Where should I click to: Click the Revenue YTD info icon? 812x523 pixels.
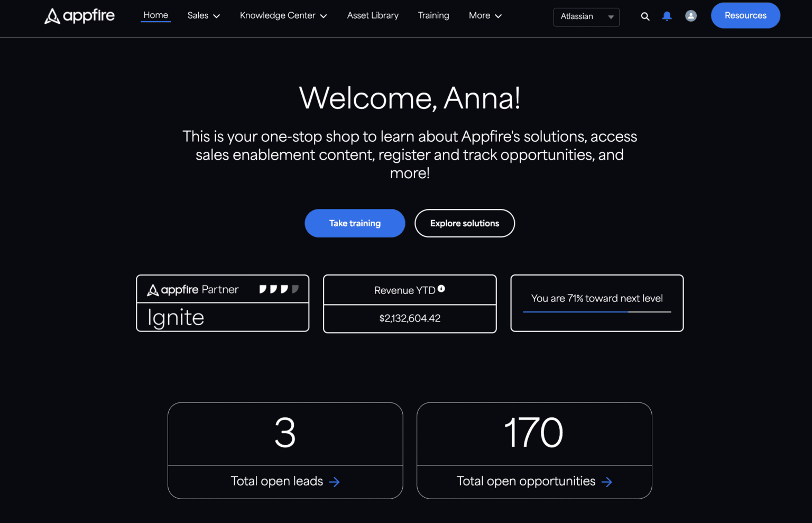point(441,289)
